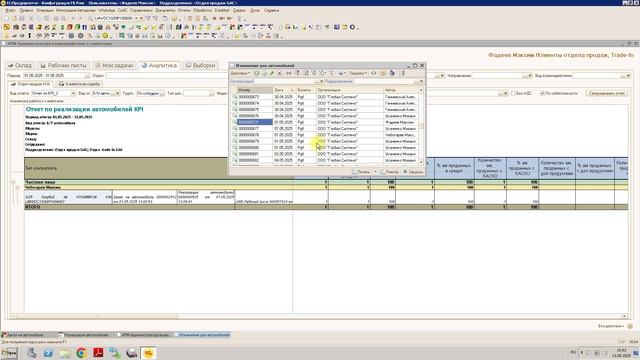Open the Справка menu
The image size is (640, 360).
click(x=271, y=10)
